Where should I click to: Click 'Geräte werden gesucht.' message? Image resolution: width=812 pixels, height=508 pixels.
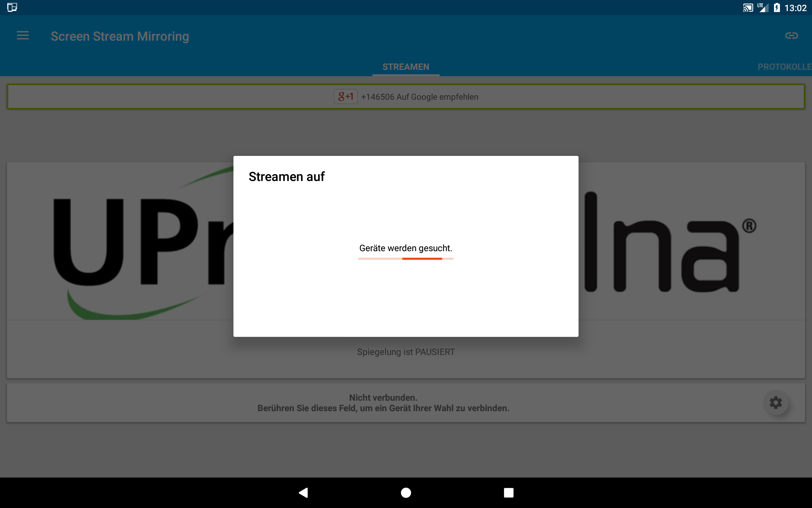(406, 248)
